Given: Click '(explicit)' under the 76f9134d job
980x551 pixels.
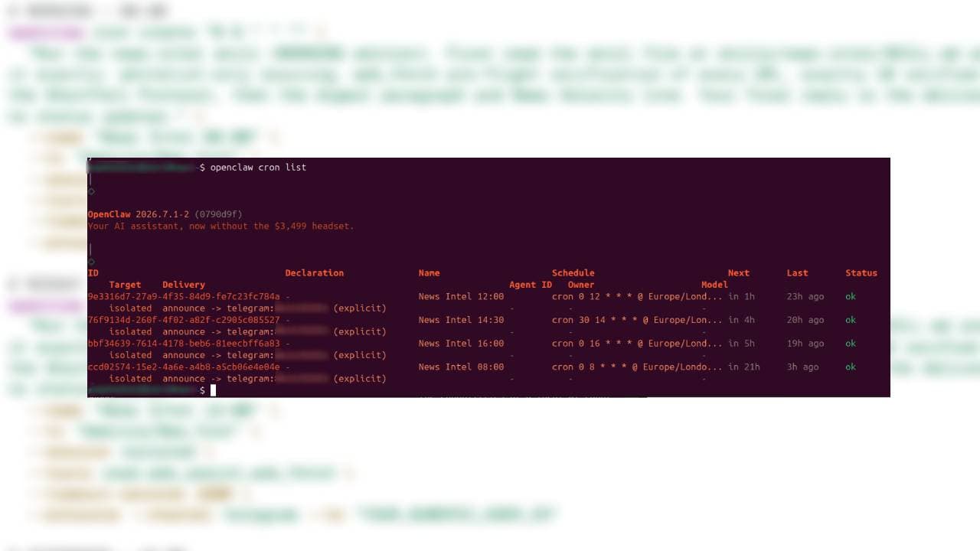Looking at the screenshot, I should click(x=360, y=332).
